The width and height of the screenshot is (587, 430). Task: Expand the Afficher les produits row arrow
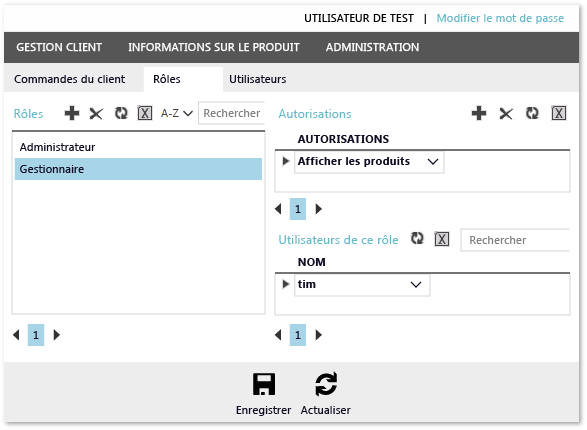(x=286, y=161)
